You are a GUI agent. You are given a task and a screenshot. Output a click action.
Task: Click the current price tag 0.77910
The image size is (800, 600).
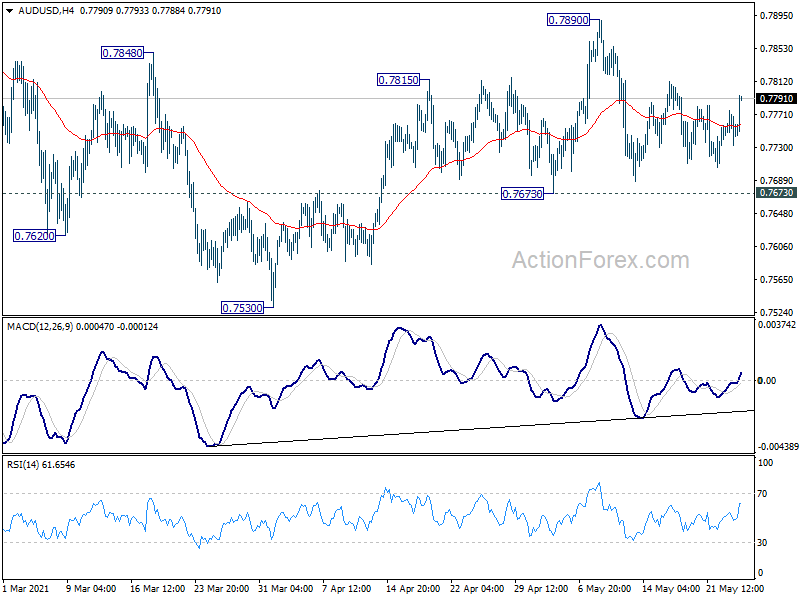(777, 98)
